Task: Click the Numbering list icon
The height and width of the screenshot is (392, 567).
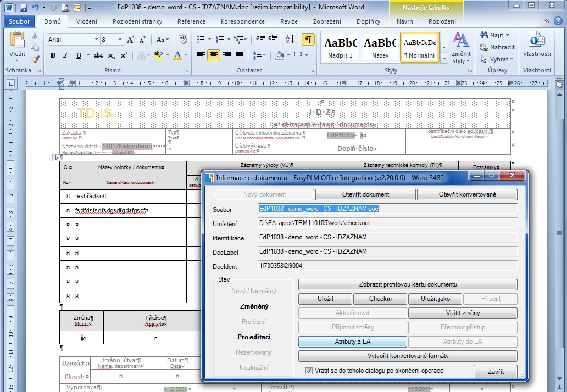Action: [x=220, y=40]
